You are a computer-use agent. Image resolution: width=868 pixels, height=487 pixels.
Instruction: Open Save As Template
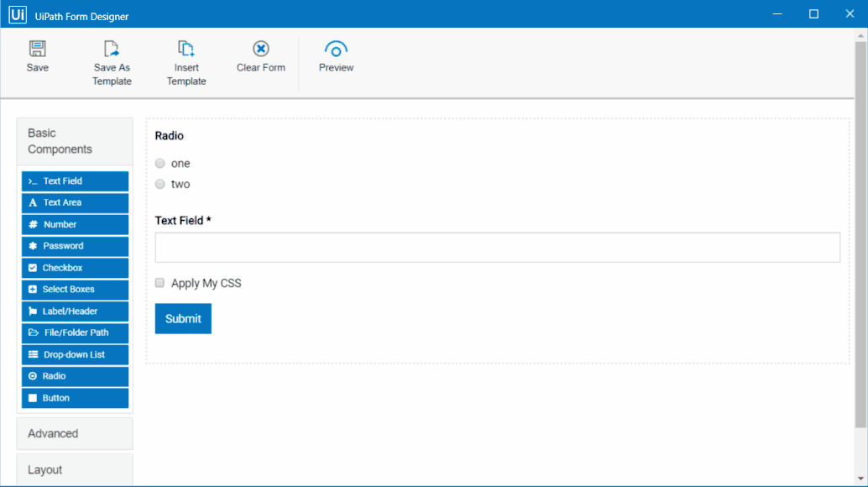(x=112, y=57)
